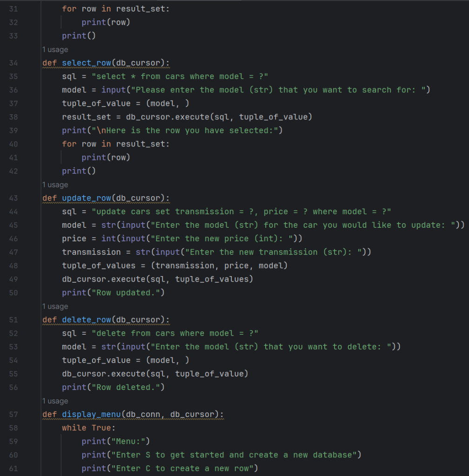Click line number 34 in gutter
Viewport: 469px width, 476px height.
[x=13, y=63]
